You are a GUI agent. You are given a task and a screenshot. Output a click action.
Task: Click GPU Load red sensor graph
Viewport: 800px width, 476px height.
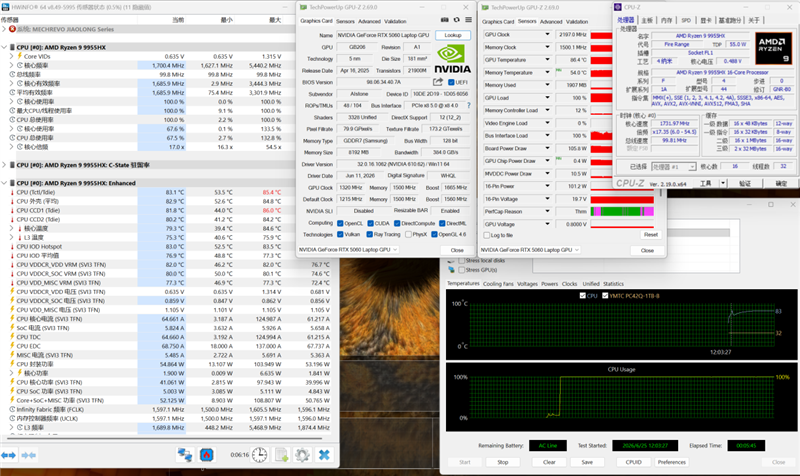(602, 97)
